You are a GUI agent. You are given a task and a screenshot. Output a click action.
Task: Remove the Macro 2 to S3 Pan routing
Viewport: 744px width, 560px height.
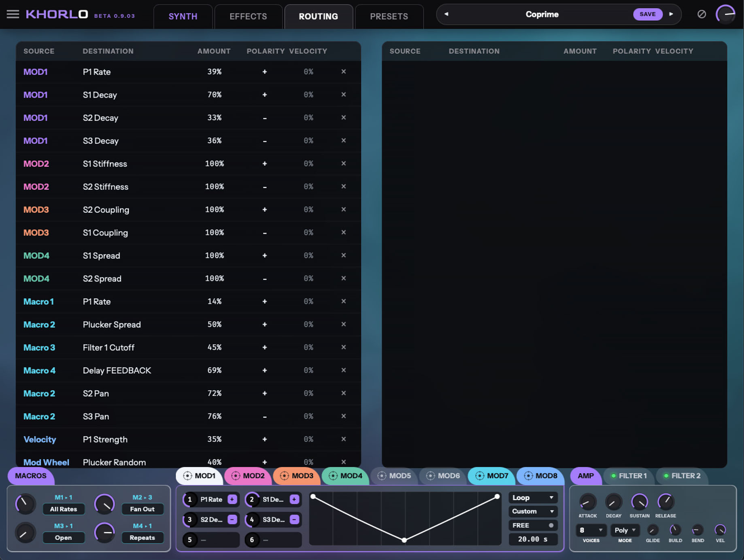click(344, 416)
